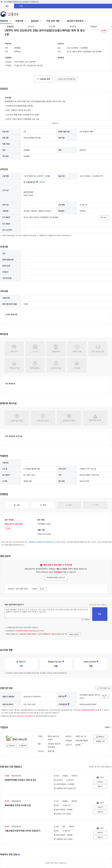
Task: Select the 교육비 지원 benefit icon
Action: tap(77, 349)
